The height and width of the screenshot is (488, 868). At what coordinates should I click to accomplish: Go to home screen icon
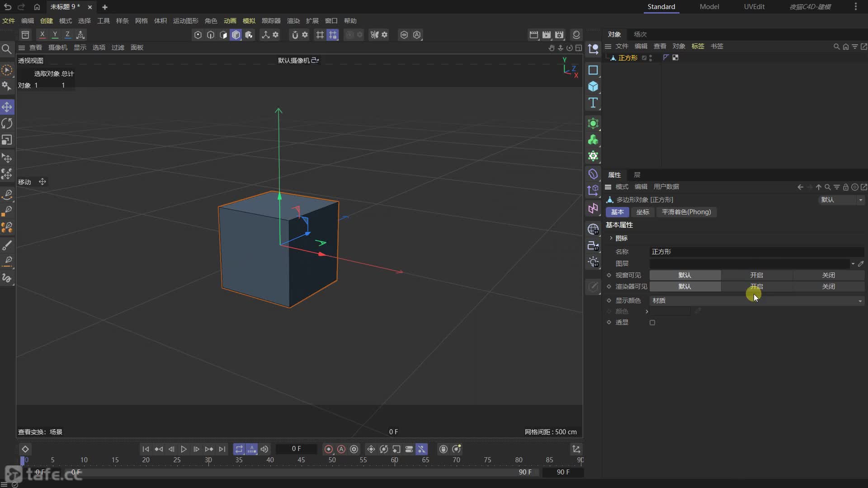37,7
